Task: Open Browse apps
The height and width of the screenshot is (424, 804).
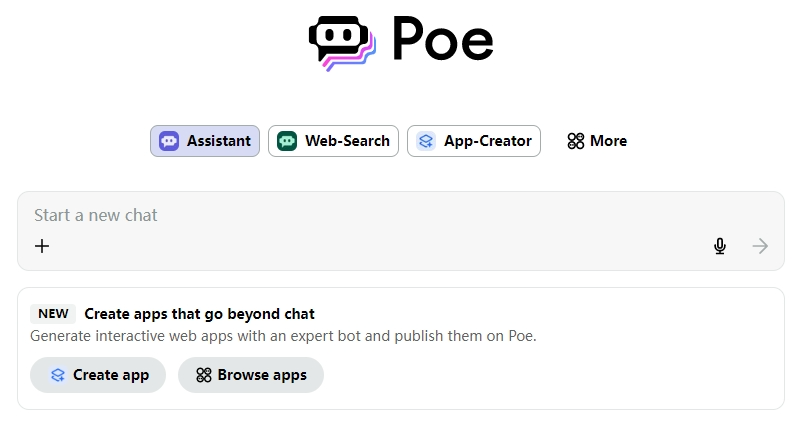Action: 251,375
